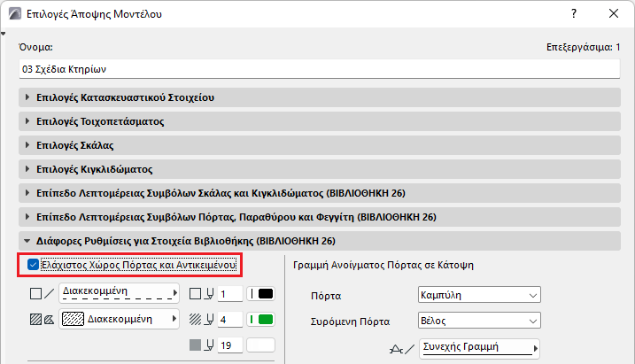Click the empty outline square icon before the line type

[35, 293]
